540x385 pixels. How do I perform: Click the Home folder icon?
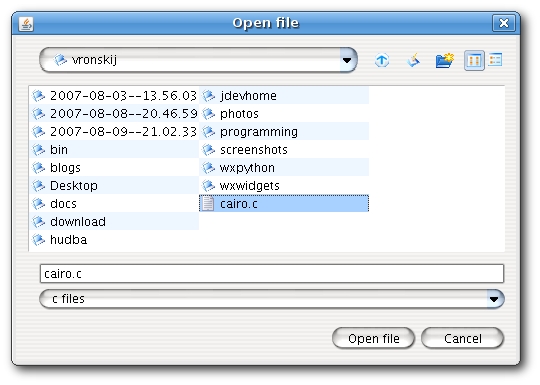click(413, 60)
